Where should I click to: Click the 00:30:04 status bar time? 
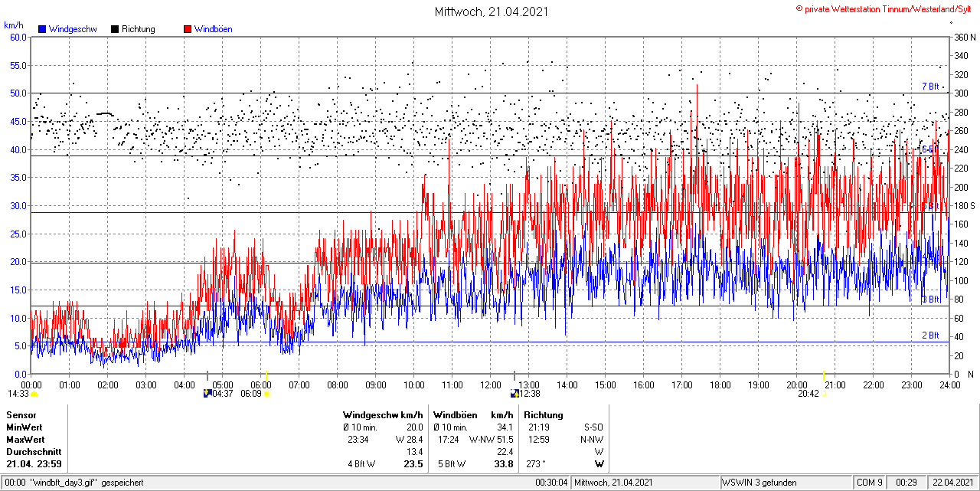(551, 483)
